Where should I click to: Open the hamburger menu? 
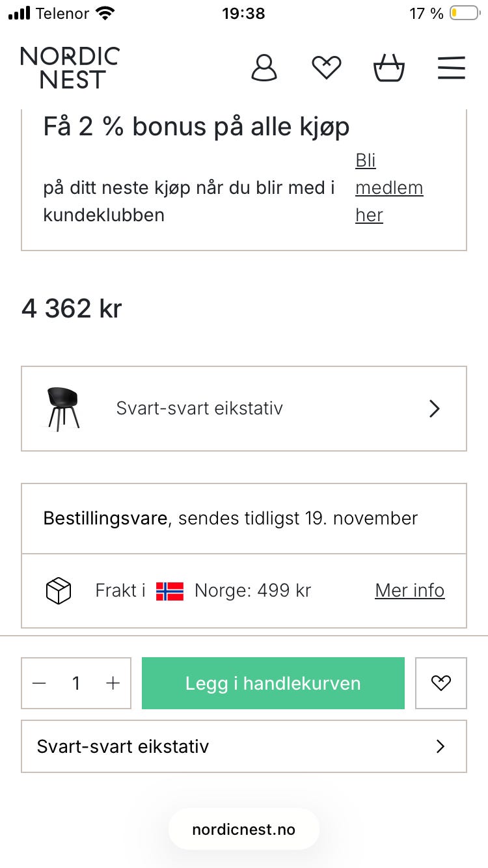coord(451,68)
